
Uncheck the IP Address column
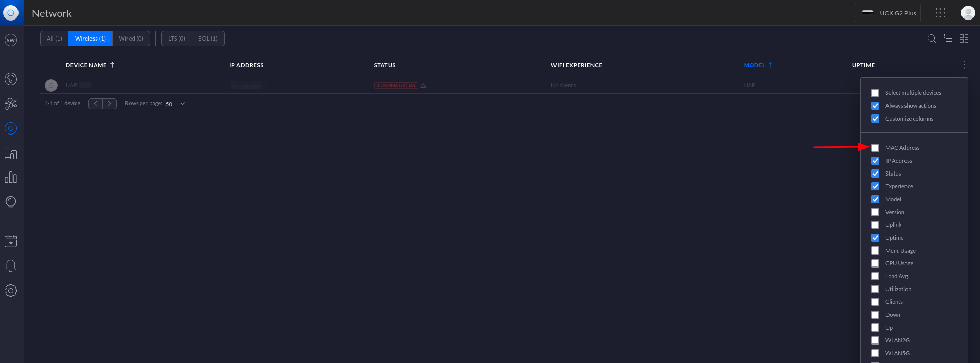point(875,161)
